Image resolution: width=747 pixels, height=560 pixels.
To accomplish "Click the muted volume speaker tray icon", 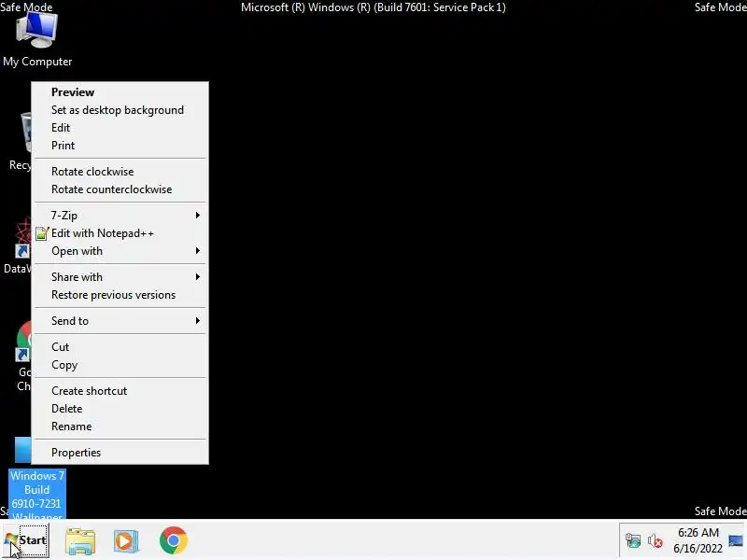I will click(655, 541).
